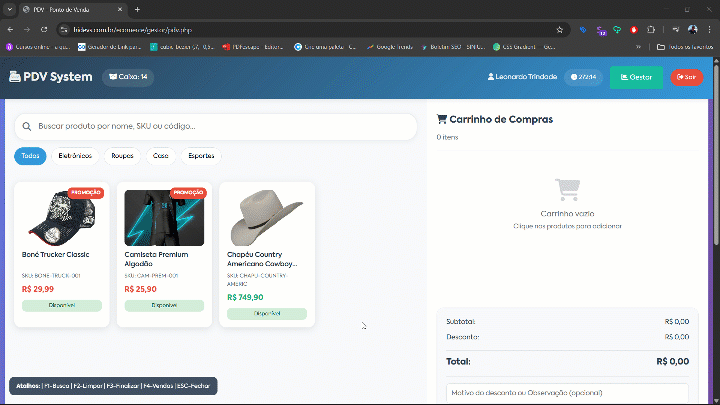Focus the discount reason observation field

[567, 393]
